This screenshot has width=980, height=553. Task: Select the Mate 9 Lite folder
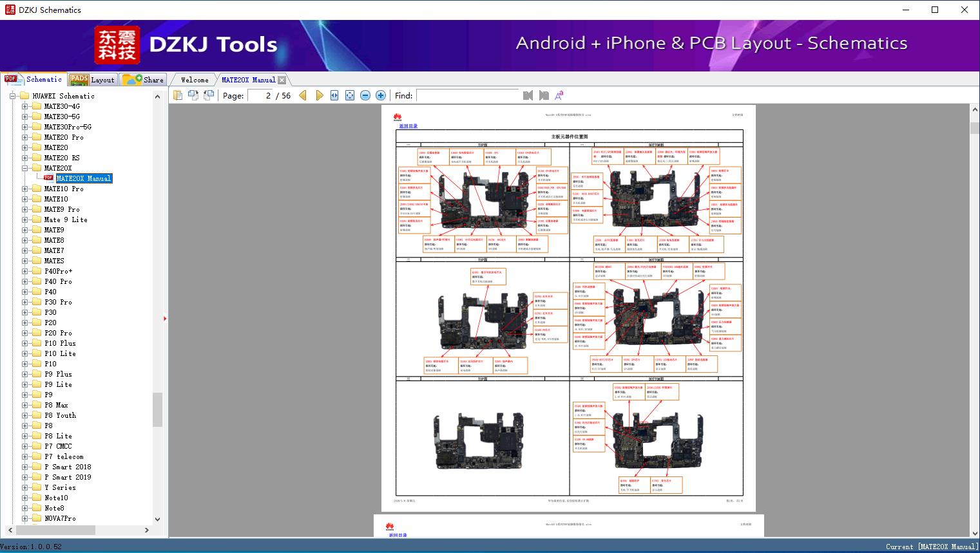coord(66,220)
